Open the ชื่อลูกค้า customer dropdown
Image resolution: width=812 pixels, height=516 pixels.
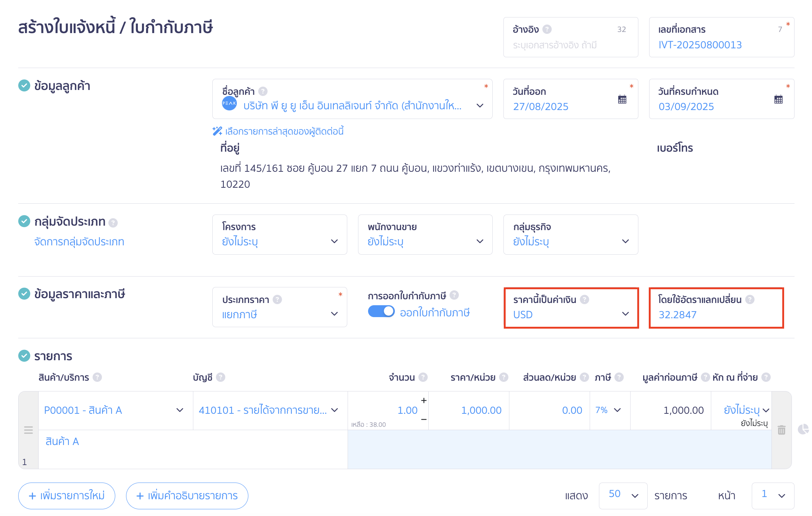click(x=352, y=99)
